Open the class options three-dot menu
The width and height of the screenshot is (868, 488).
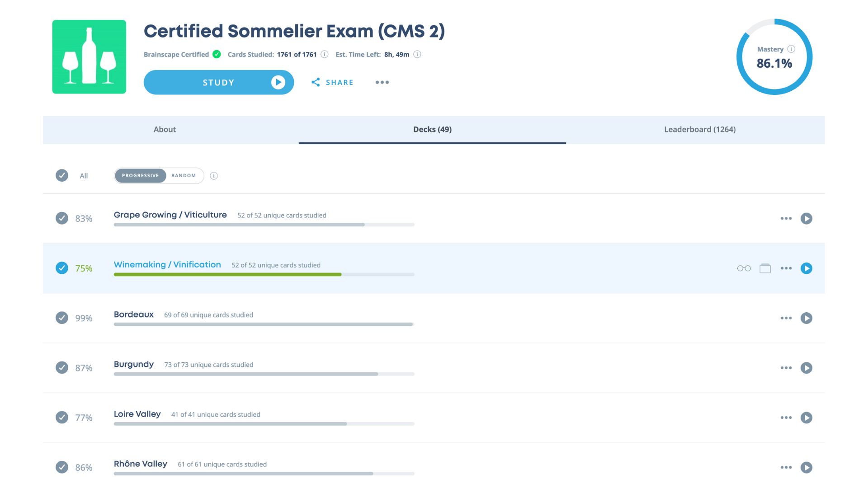click(x=382, y=82)
